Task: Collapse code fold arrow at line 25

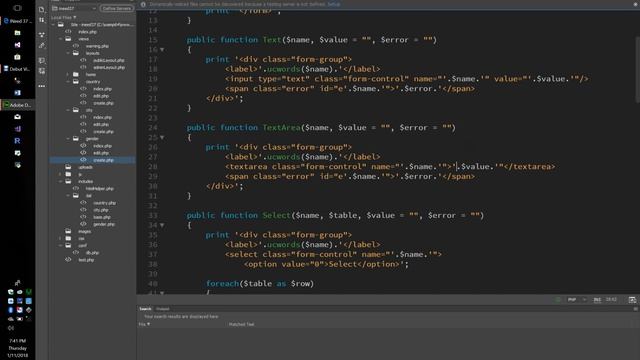Action: [162, 138]
